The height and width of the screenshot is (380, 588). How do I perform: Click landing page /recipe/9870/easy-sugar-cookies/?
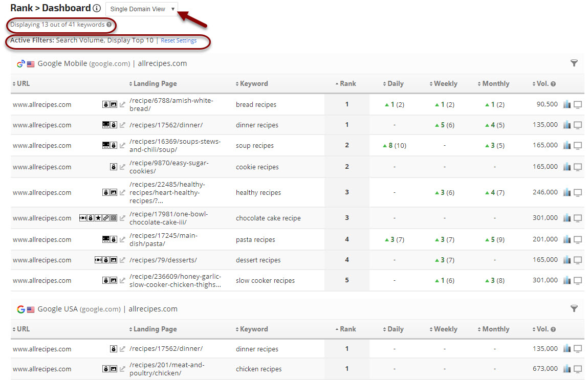tap(169, 167)
